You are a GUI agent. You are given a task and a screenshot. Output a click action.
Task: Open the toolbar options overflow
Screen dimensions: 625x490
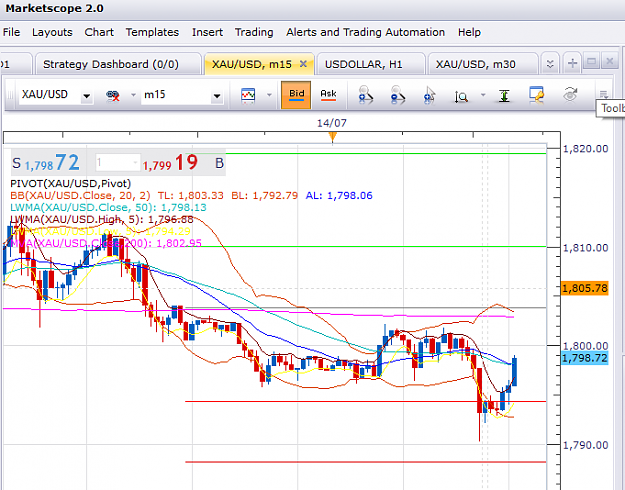(603, 94)
